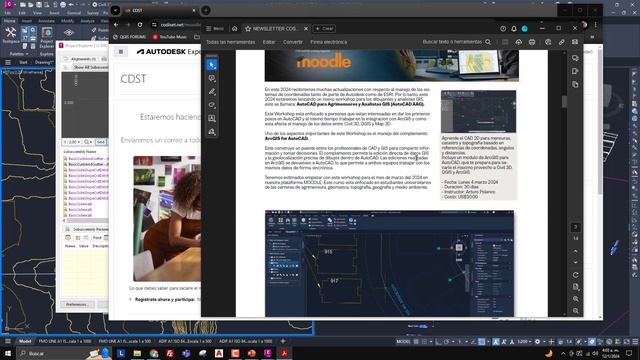Click the cloud upload icon in Acrobat
This screenshot has height=360, width=640.
(x=518, y=42)
